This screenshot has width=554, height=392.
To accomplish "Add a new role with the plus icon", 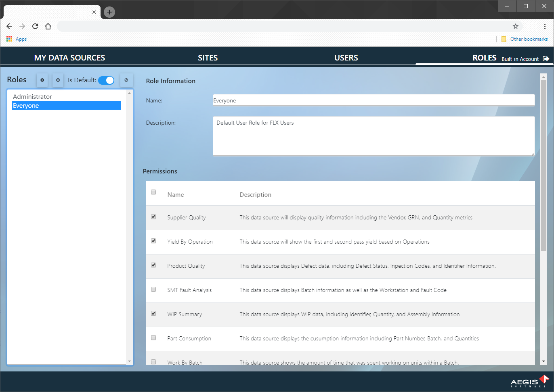I will 42,80.
